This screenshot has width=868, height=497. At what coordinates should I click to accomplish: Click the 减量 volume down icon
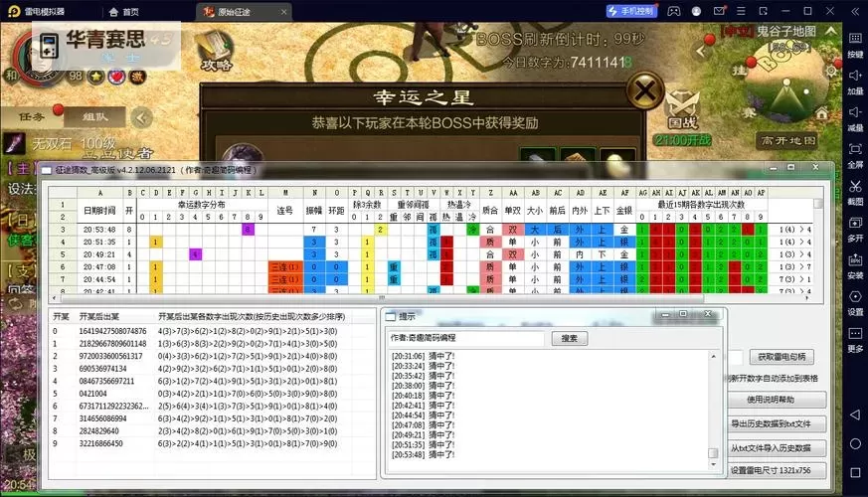[855, 118]
